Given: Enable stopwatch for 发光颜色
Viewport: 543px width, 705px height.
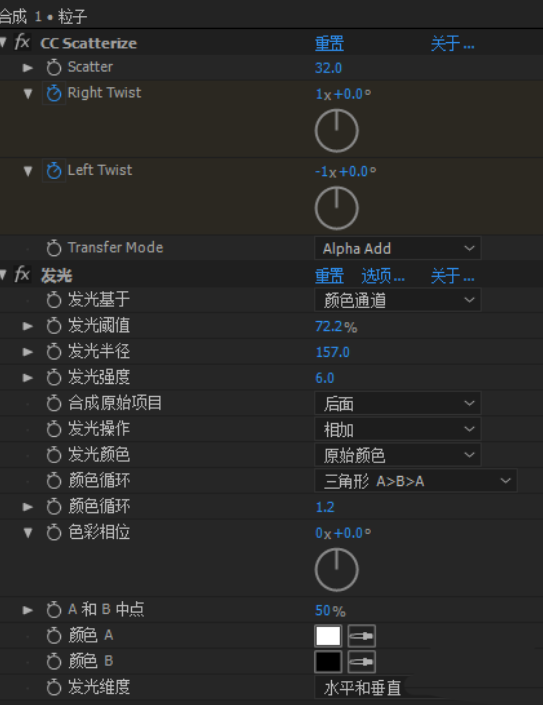Looking at the screenshot, I should pyautogui.click(x=54, y=455).
